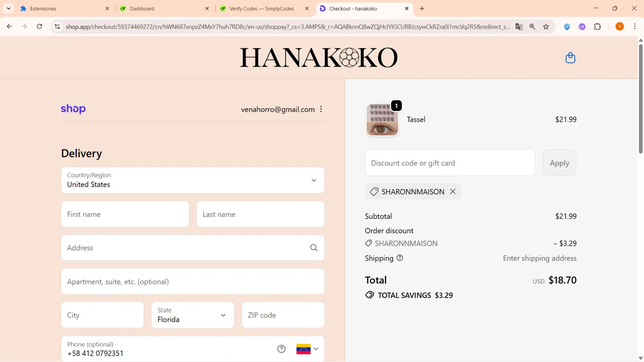
Task: Close the Extensiones tab
Action: click(x=107, y=9)
